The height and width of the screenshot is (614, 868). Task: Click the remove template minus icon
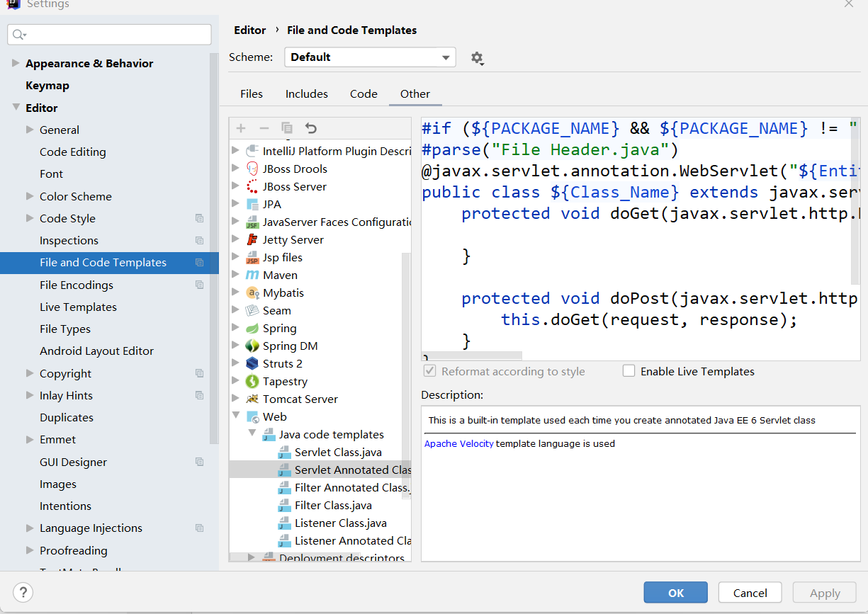click(264, 128)
